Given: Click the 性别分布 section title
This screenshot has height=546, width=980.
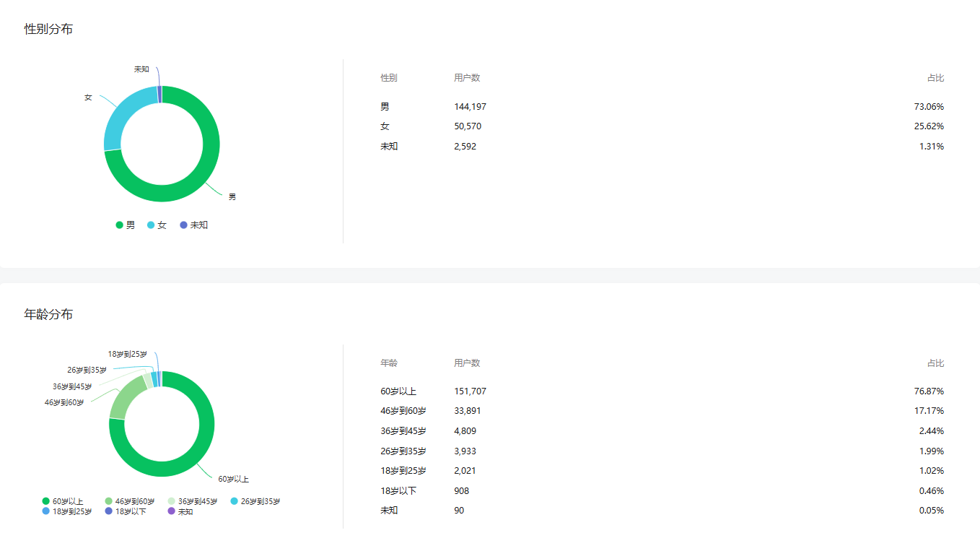Looking at the screenshot, I should [48, 30].
